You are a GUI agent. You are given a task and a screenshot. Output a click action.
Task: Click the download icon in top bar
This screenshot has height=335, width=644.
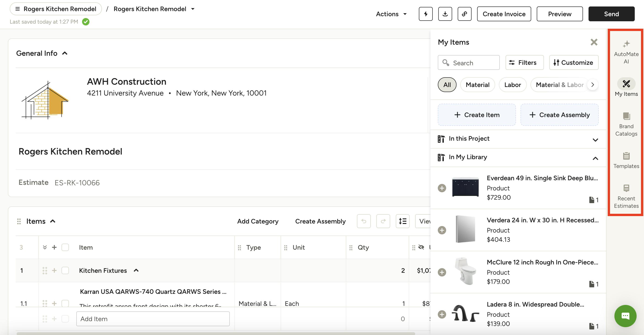(445, 14)
